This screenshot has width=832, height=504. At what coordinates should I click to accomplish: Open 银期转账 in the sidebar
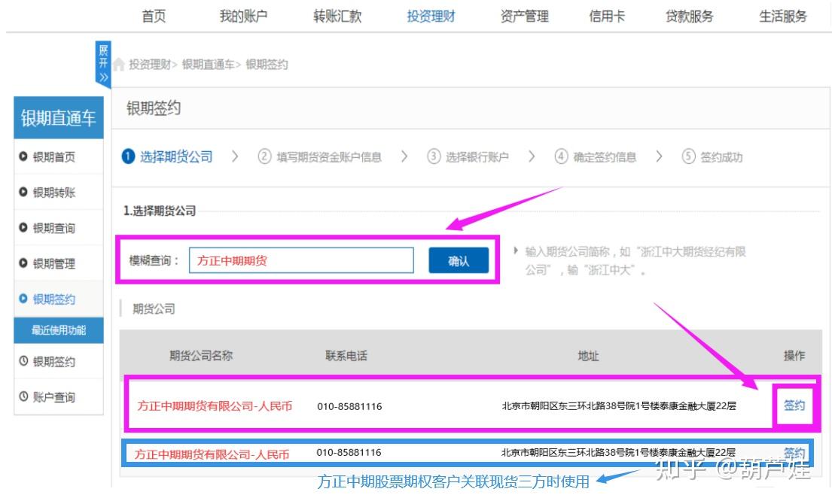pyautogui.click(x=54, y=193)
